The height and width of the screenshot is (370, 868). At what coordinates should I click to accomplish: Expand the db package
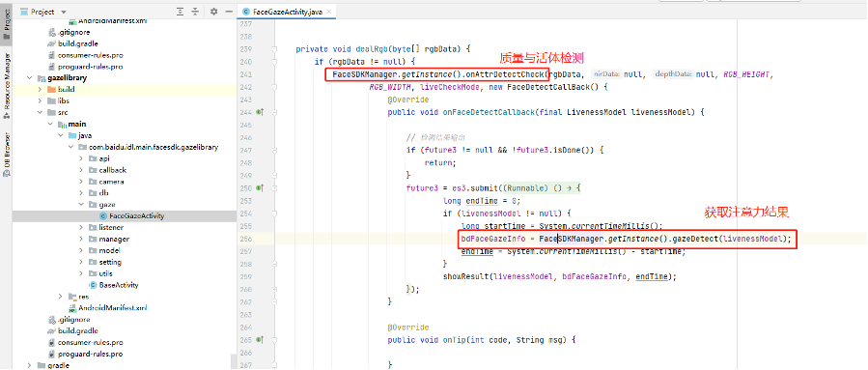[81, 193]
